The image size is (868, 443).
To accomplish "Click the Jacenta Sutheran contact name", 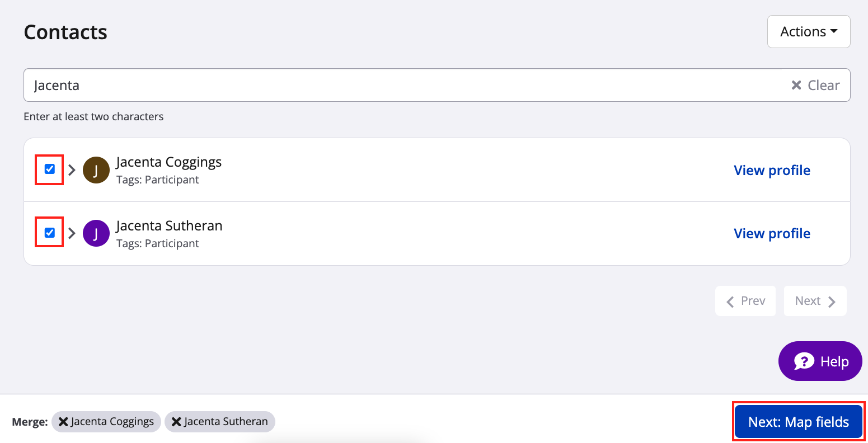I will [169, 225].
